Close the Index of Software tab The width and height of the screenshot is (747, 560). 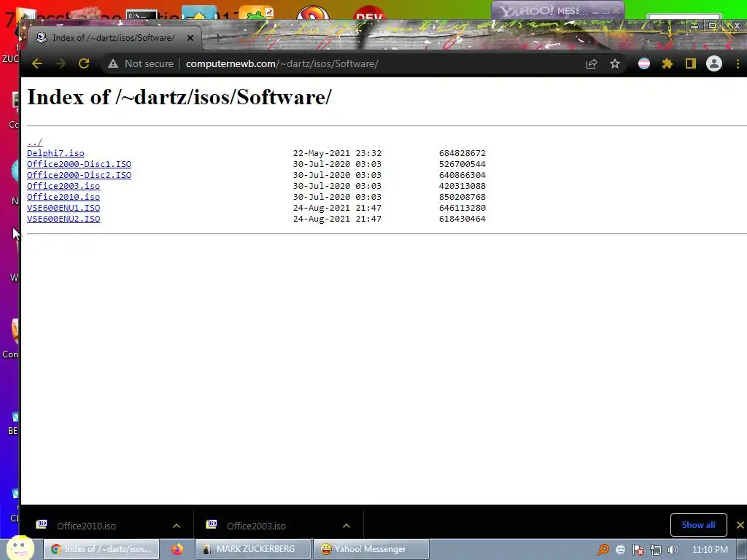190,38
